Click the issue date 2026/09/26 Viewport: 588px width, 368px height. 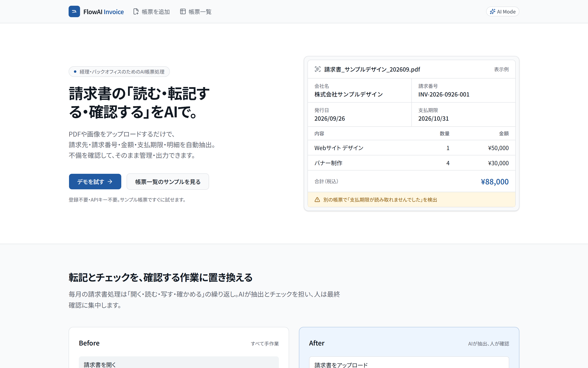click(x=330, y=119)
